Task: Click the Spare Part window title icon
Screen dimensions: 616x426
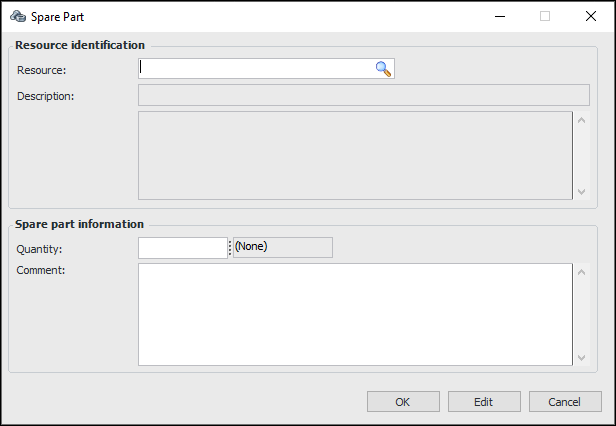Action: pyautogui.click(x=18, y=17)
